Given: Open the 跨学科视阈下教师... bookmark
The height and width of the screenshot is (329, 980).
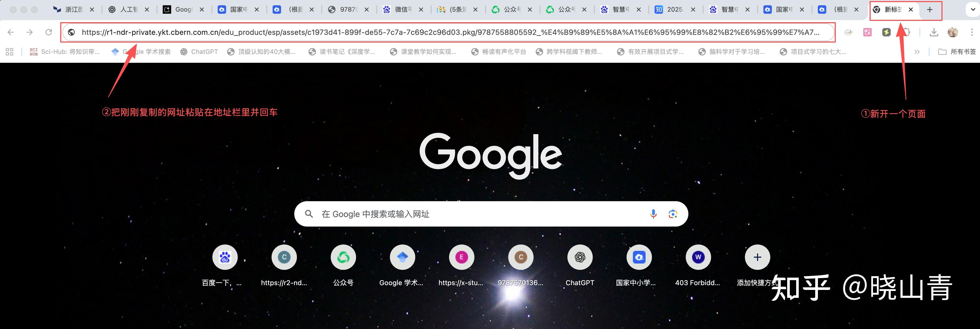Looking at the screenshot, I should click(x=569, y=52).
